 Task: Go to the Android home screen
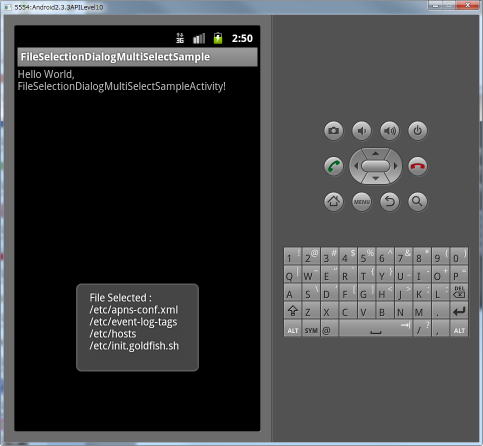(x=333, y=201)
